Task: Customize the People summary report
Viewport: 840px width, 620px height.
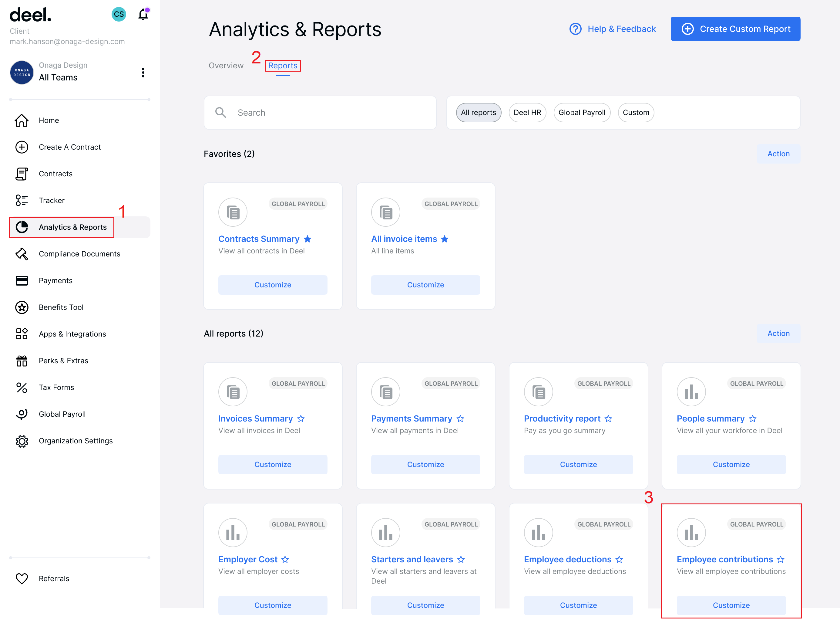Action: click(731, 465)
